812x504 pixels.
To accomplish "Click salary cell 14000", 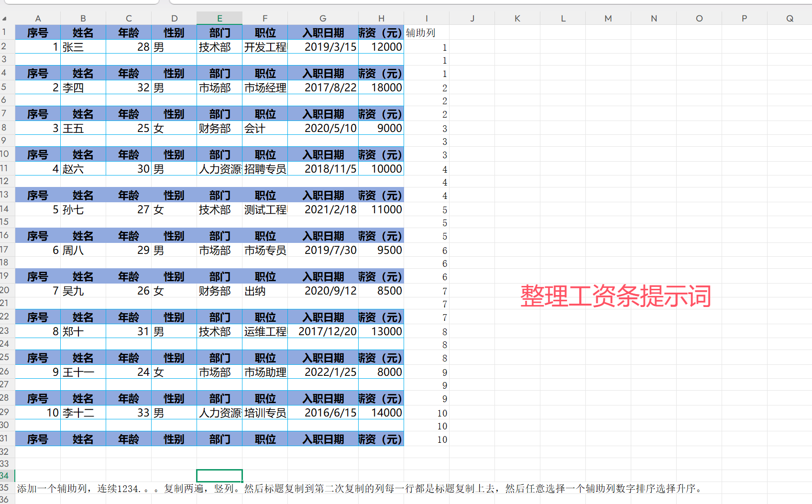I will pyautogui.click(x=381, y=413).
